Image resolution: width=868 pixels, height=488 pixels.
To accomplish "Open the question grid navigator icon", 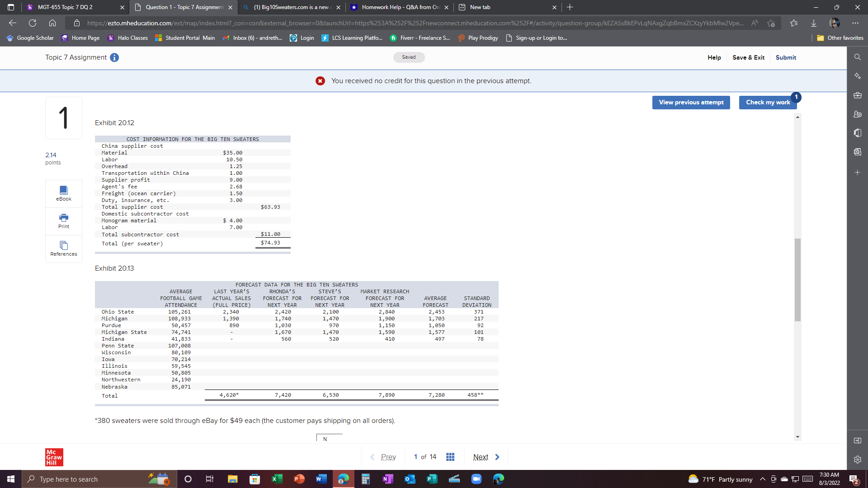I will pyautogui.click(x=450, y=457).
